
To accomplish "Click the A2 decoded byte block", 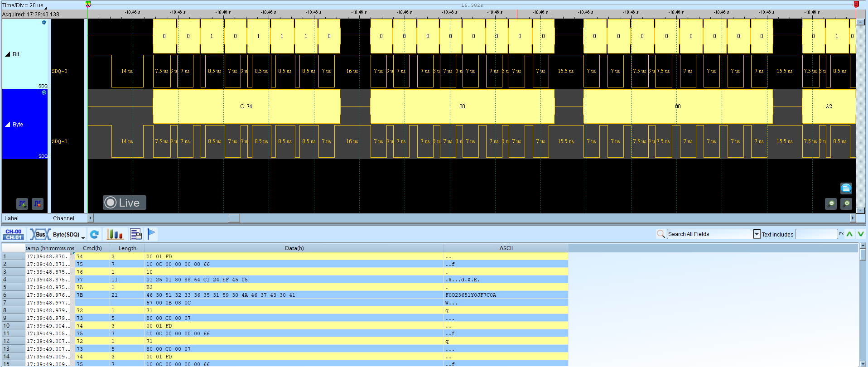I will click(829, 106).
